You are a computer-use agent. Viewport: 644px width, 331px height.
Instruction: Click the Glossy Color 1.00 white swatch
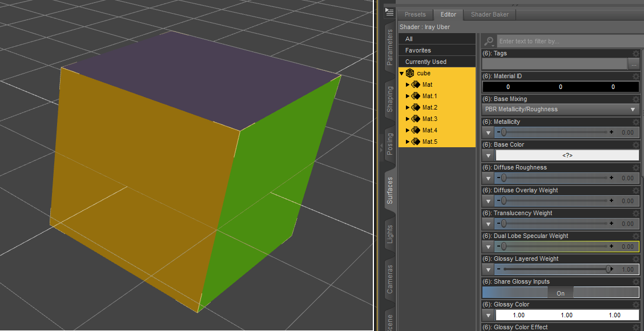coord(567,316)
